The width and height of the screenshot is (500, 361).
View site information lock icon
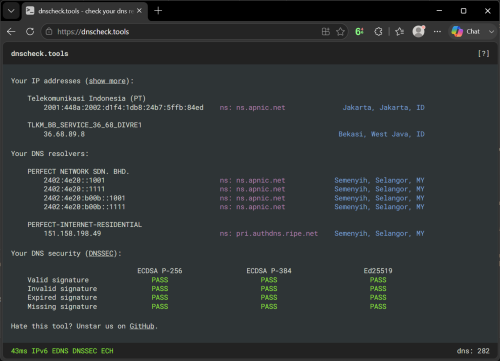49,32
